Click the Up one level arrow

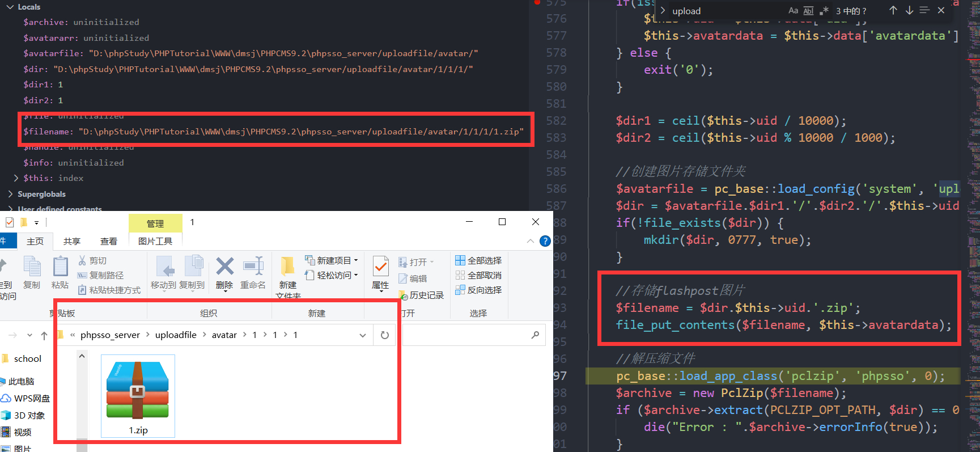pyautogui.click(x=44, y=335)
